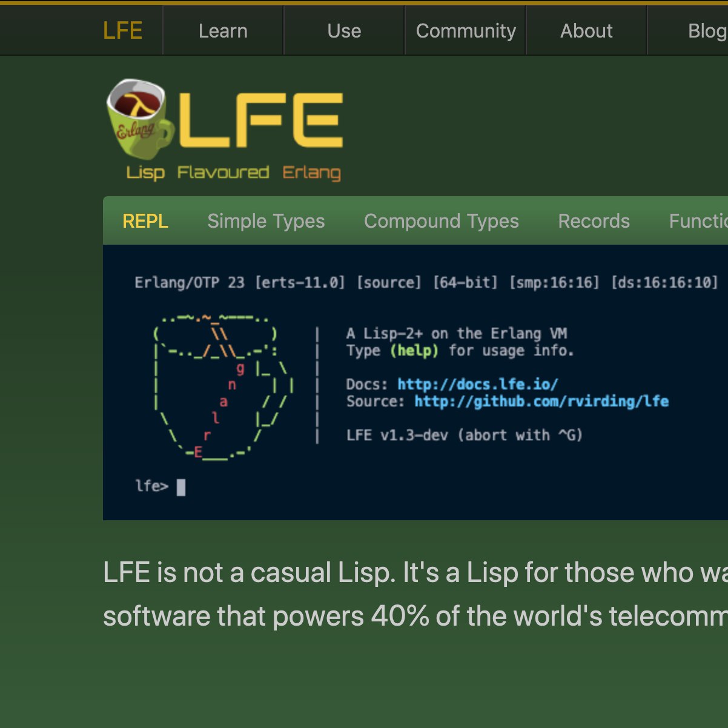Click 'LFE v1.3-dev (abort with ^G)' text

(465, 435)
